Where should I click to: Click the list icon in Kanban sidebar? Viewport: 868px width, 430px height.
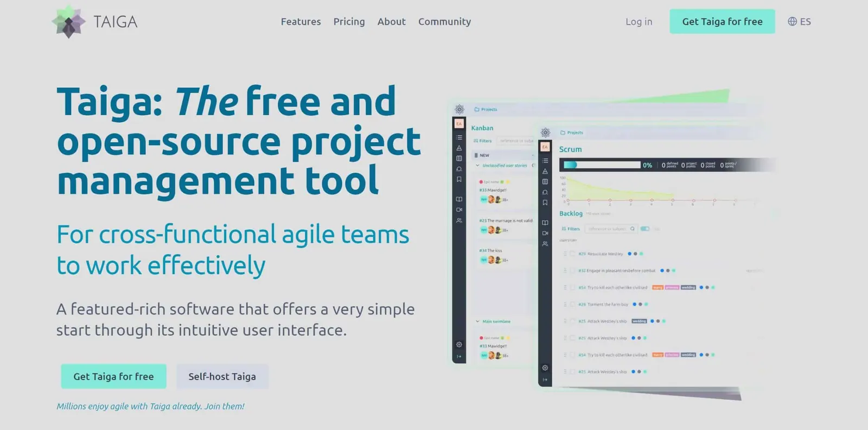click(459, 137)
